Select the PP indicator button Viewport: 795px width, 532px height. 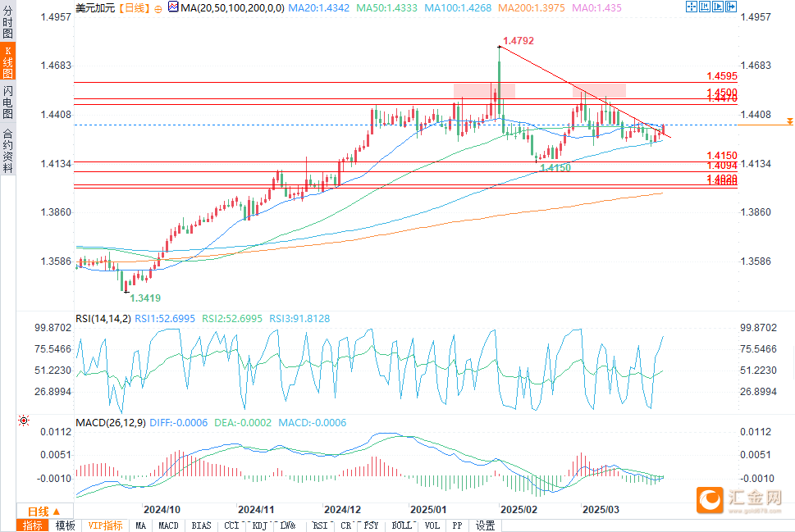point(457,525)
